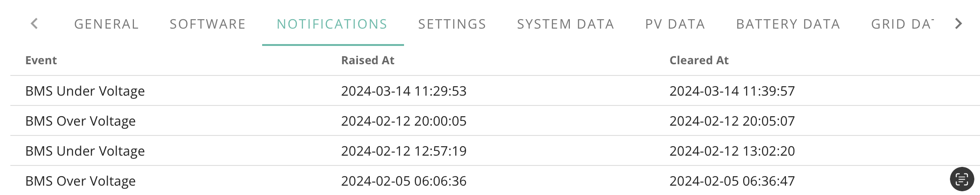Click the Cleared At column header
This screenshot has width=980, height=195.
pos(699,60)
